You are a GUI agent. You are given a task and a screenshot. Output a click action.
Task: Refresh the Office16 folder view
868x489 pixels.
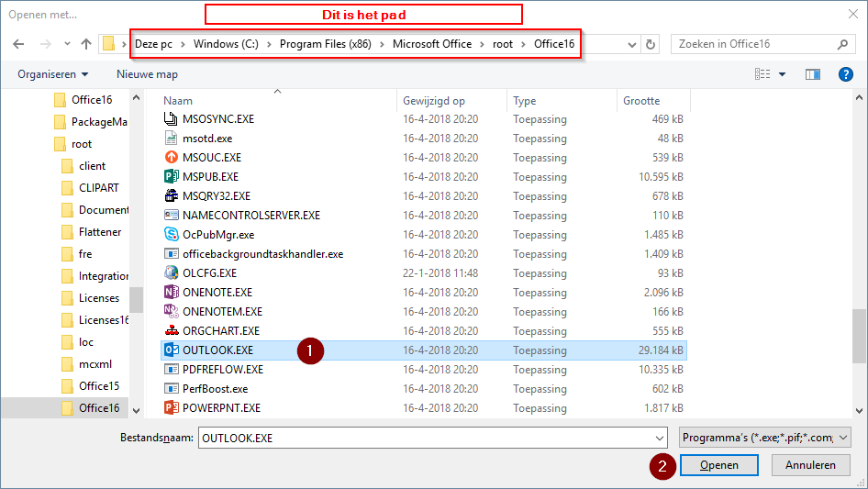(651, 44)
